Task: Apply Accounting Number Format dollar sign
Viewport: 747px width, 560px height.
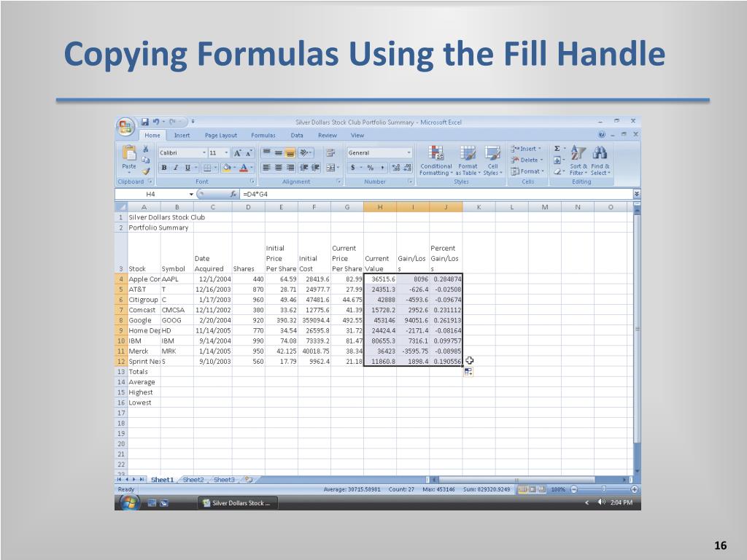Action: [352, 168]
